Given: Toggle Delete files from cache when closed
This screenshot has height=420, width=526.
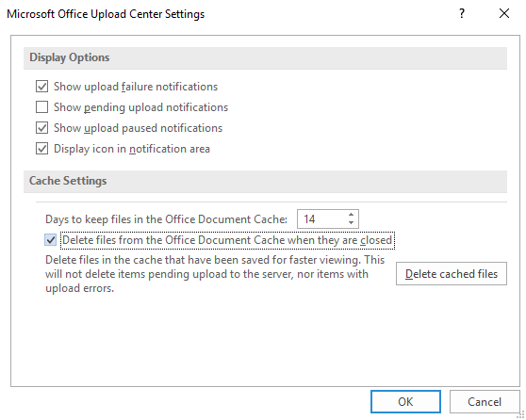Looking at the screenshot, I should click(x=51, y=240).
